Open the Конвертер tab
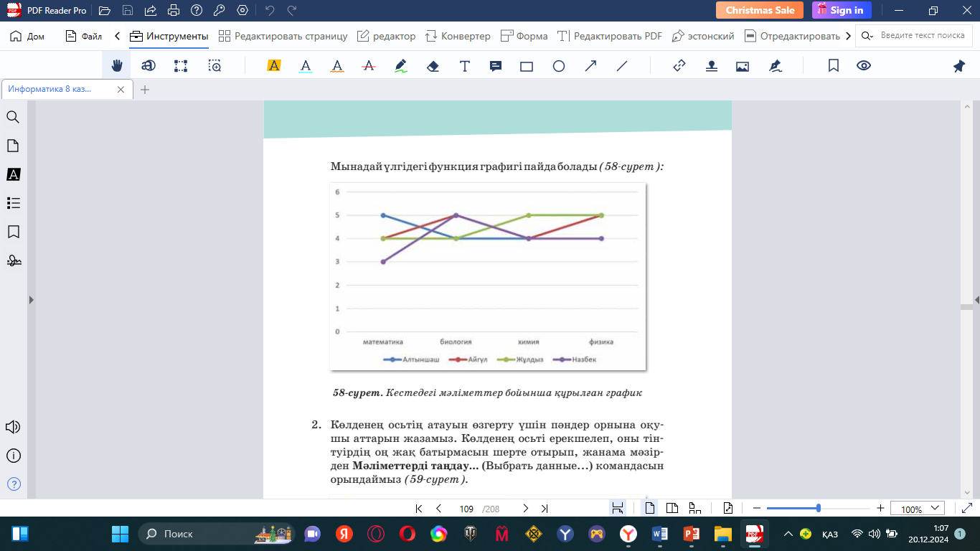Image resolution: width=980 pixels, height=551 pixels. (x=458, y=36)
